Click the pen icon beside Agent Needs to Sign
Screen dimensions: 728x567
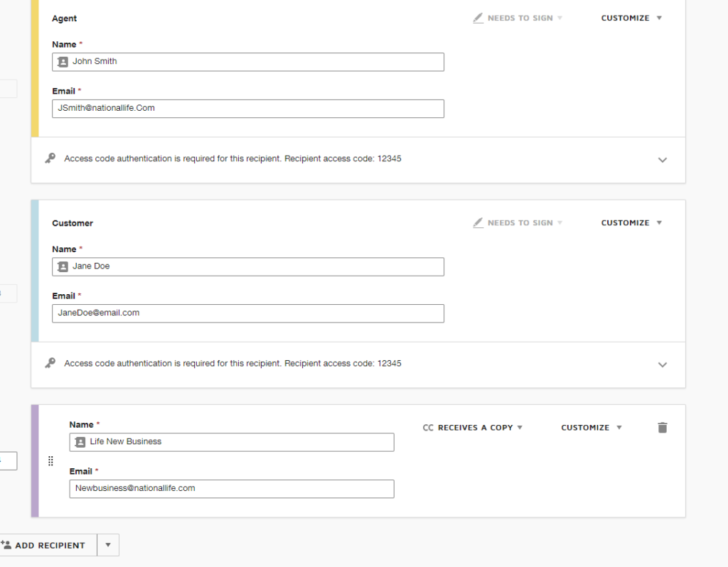[x=478, y=18]
